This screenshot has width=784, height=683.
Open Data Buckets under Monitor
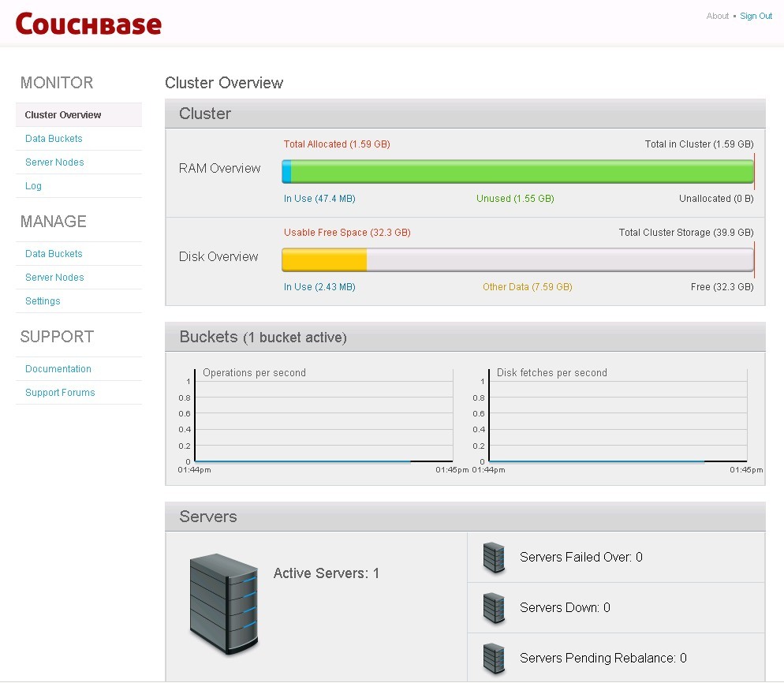54,139
